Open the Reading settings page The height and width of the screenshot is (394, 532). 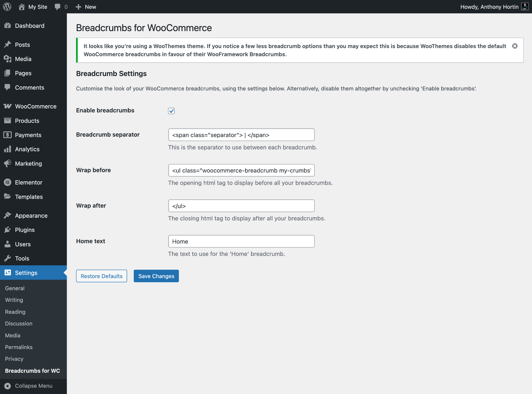coord(15,312)
